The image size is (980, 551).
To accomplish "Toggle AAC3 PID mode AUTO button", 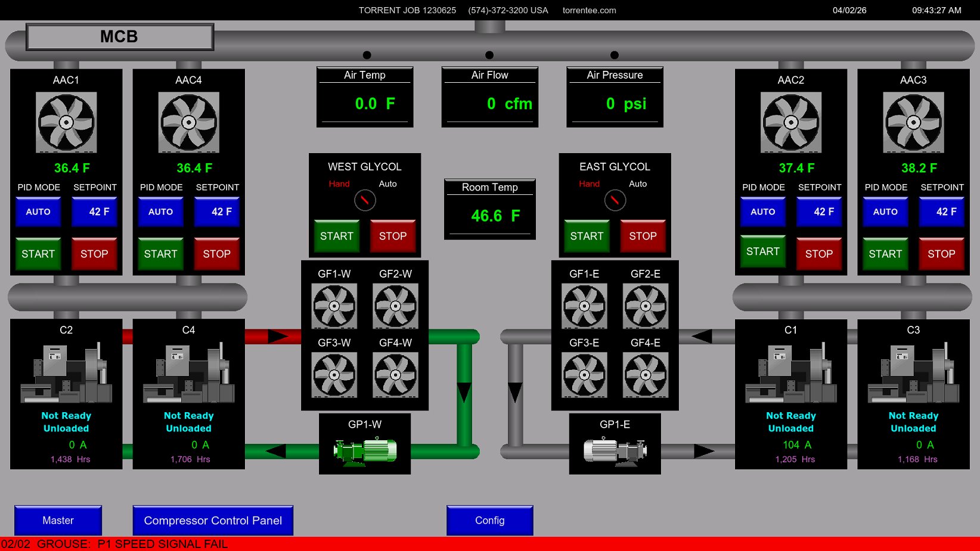I will pos(885,211).
